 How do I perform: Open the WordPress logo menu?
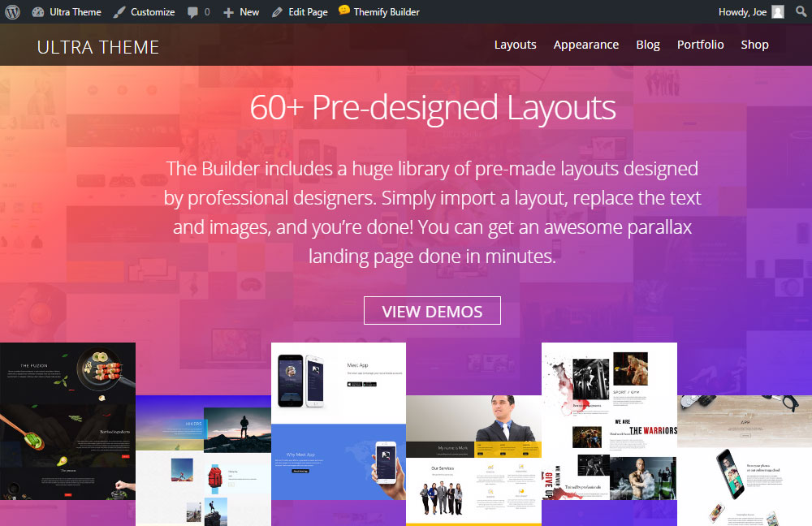point(12,12)
